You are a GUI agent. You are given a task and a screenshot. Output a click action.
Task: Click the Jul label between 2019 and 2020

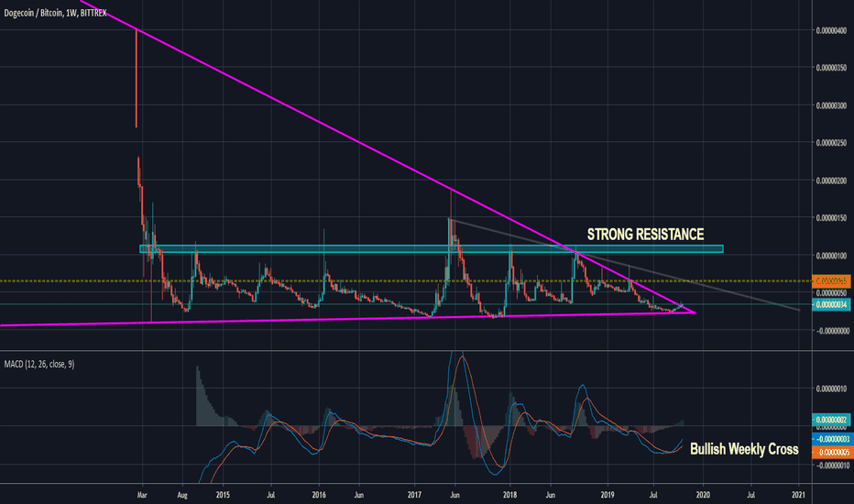(x=654, y=495)
